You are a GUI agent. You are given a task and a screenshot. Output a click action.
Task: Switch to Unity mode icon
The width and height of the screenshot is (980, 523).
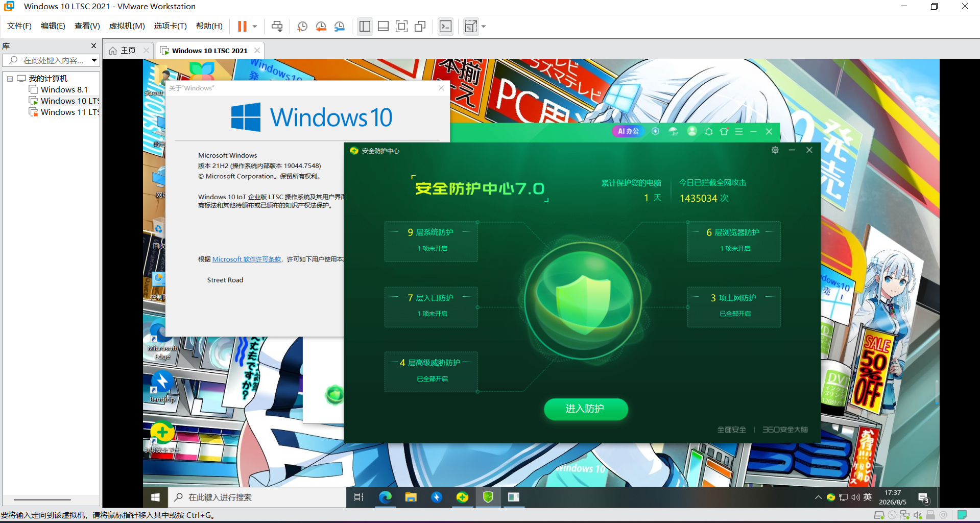point(420,26)
